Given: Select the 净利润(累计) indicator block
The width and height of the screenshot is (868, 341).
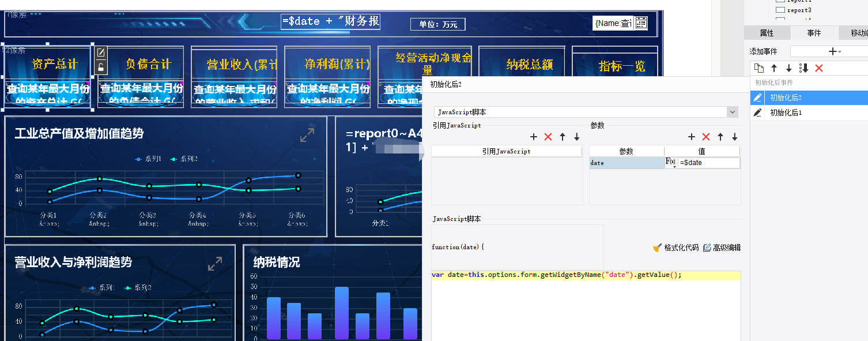Looking at the screenshot, I should [x=327, y=77].
